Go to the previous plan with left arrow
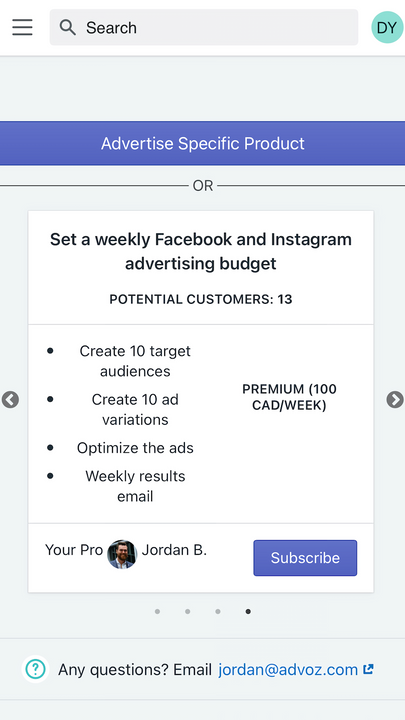This screenshot has width=405, height=720. pyautogui.click(x=10, y=400)
